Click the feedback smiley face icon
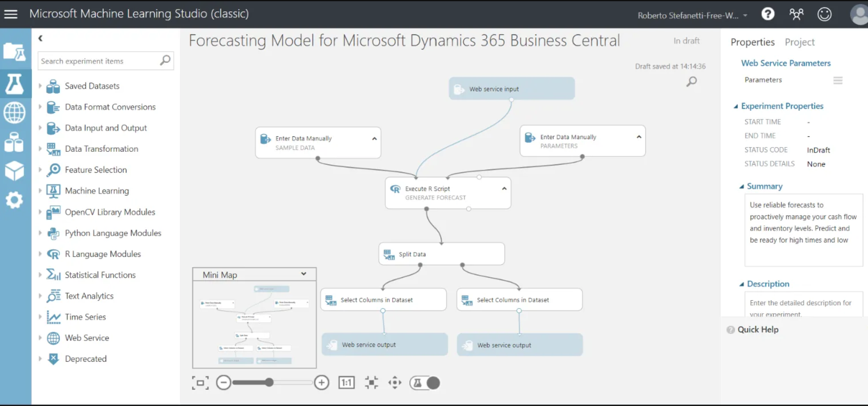Screen dimensions: 868x406 pos(824,14)
